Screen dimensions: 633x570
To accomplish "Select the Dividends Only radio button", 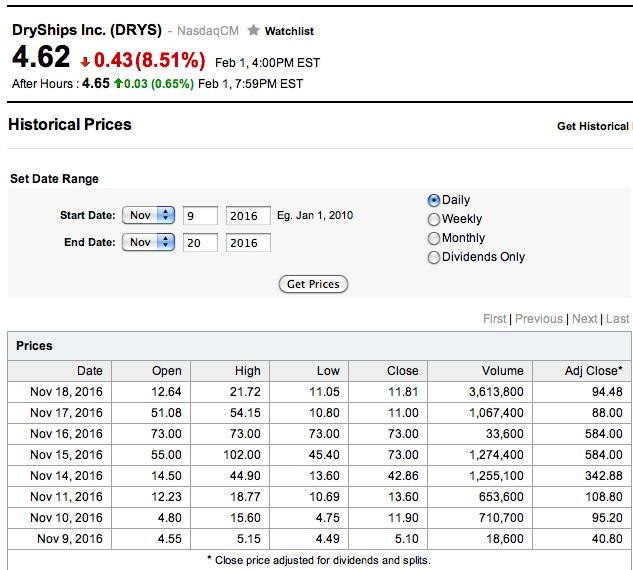I will pos(434,257).
